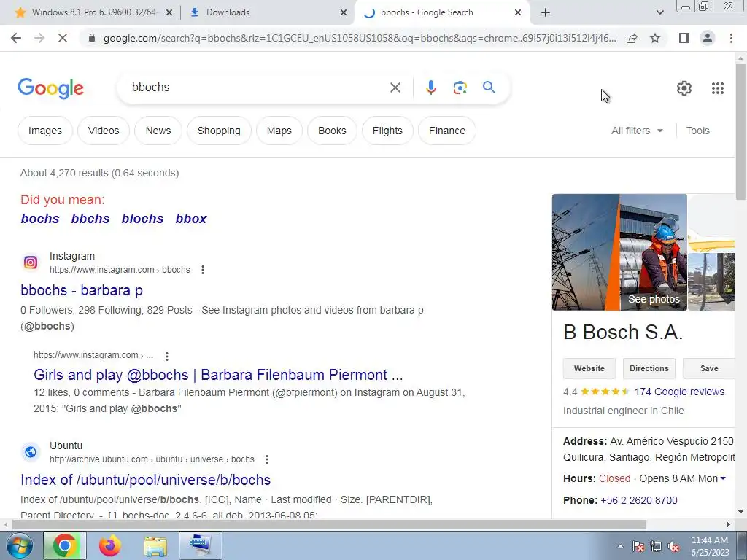Filter results by Books

tap(332, 131)
